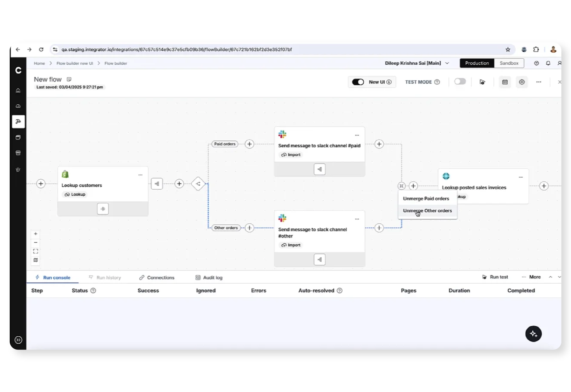Click the browser address bar URL

click(x=176, y=49)
